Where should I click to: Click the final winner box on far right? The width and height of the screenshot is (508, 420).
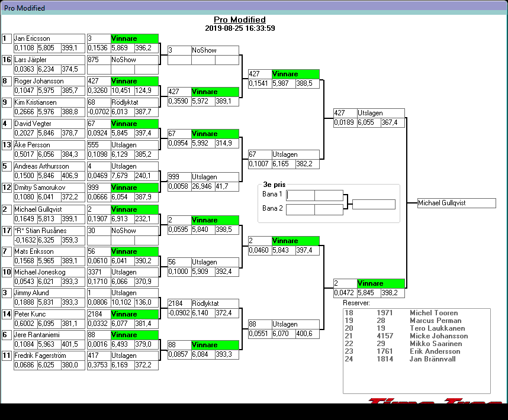pos(456,203)
